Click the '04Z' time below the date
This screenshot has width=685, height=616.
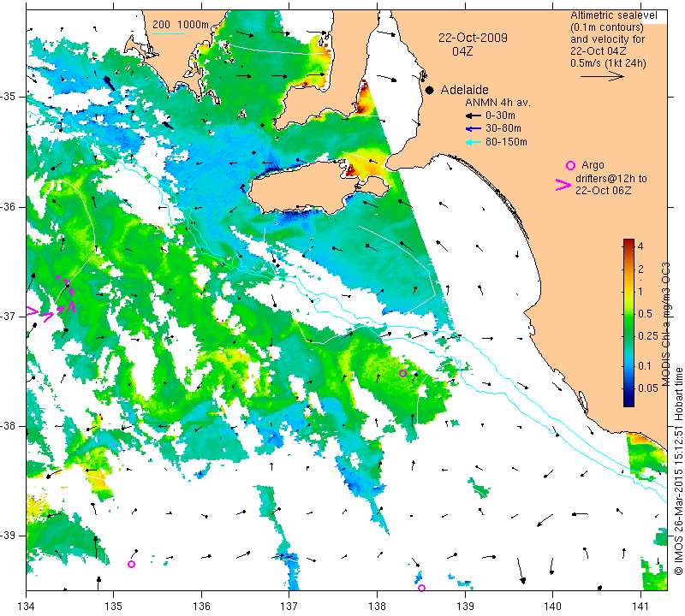[462, 51]
